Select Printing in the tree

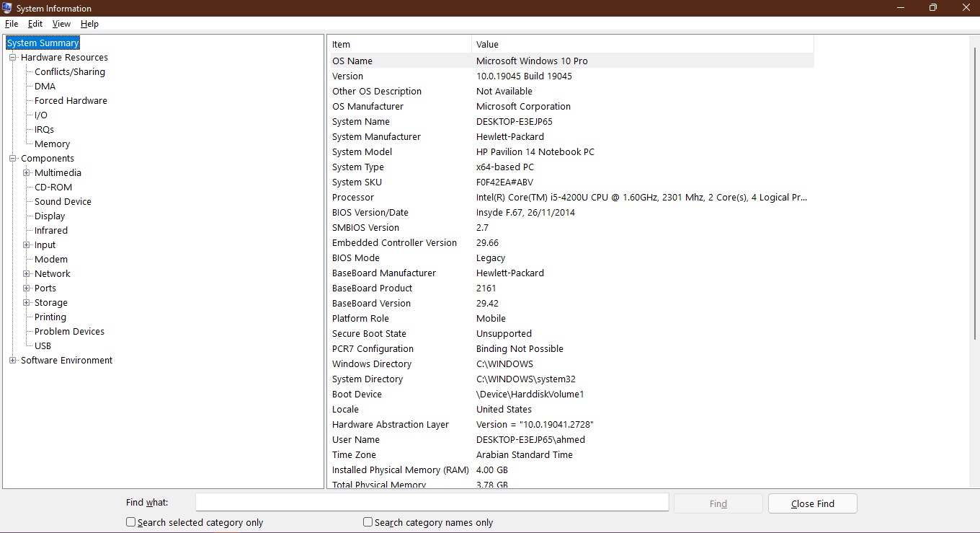pyautogui.click(x=50, y=317)
